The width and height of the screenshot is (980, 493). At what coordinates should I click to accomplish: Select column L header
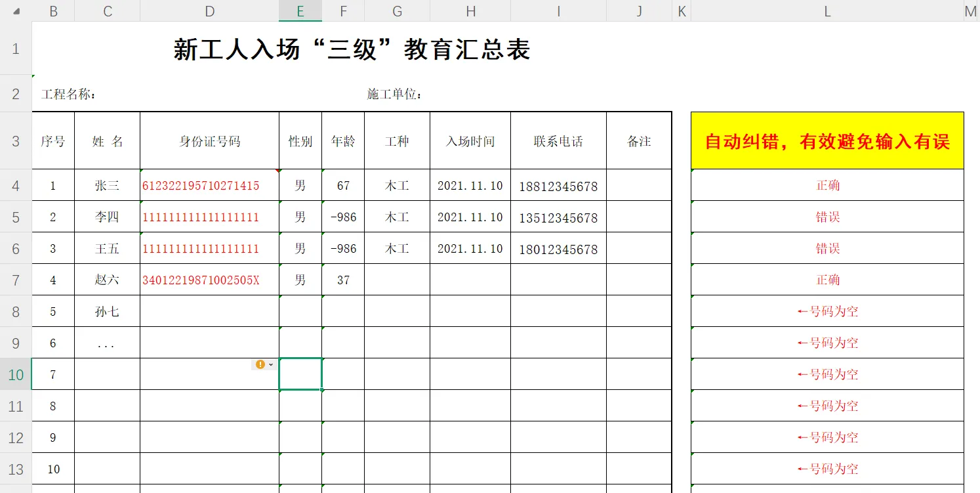[827, 11]
